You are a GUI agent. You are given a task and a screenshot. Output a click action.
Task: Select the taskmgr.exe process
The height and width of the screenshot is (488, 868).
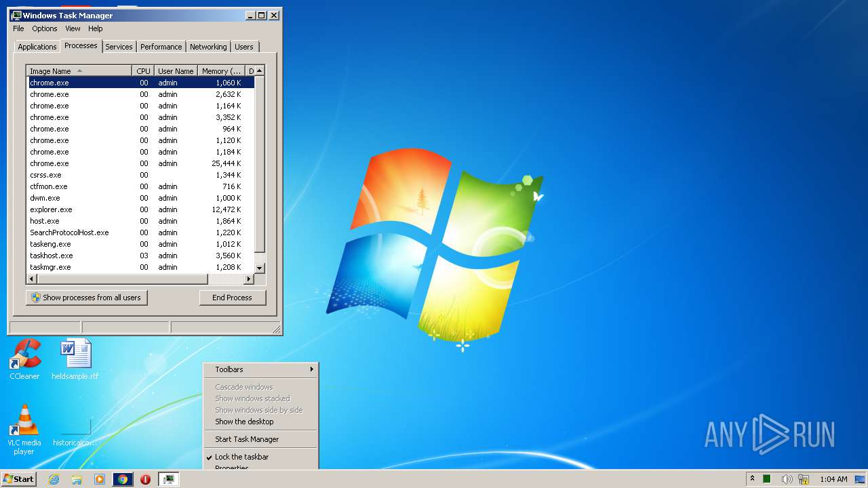[140, 267]
